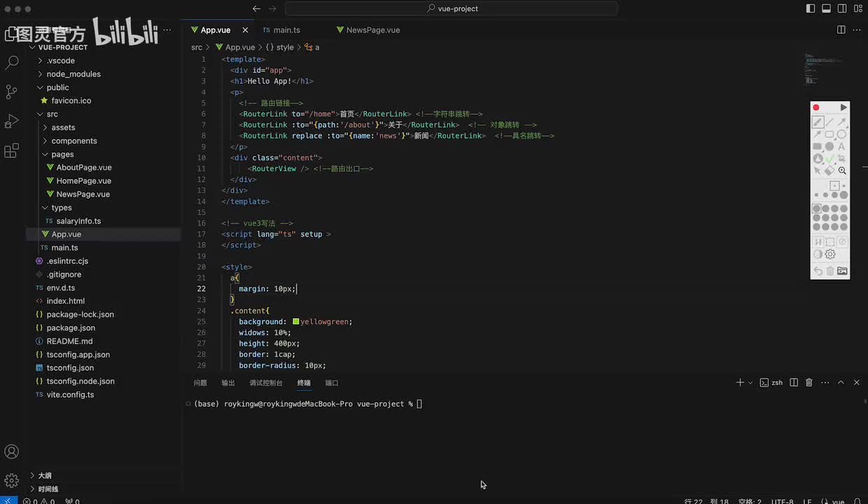The width and height of the screenshot is (868, 504).
Task: Click UTF-8 encoding in status bar
Action: pyautogui.click(x=783, y=501)
